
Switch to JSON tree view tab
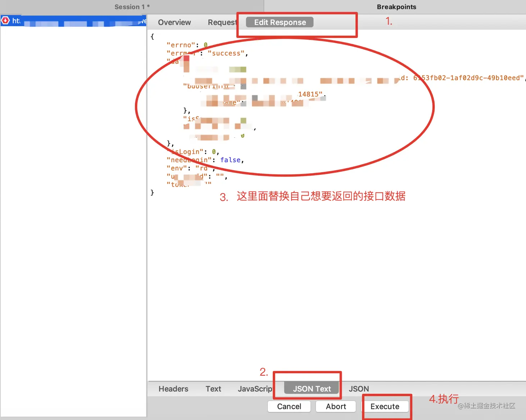[x=359, y=389]
